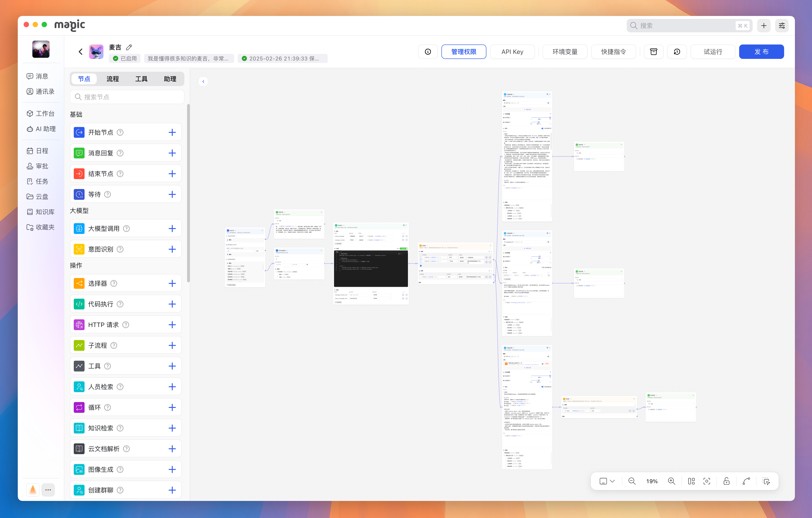Click the archive box icon in header
The width and height of the screenshot is (812, 518).
point(653,51)
